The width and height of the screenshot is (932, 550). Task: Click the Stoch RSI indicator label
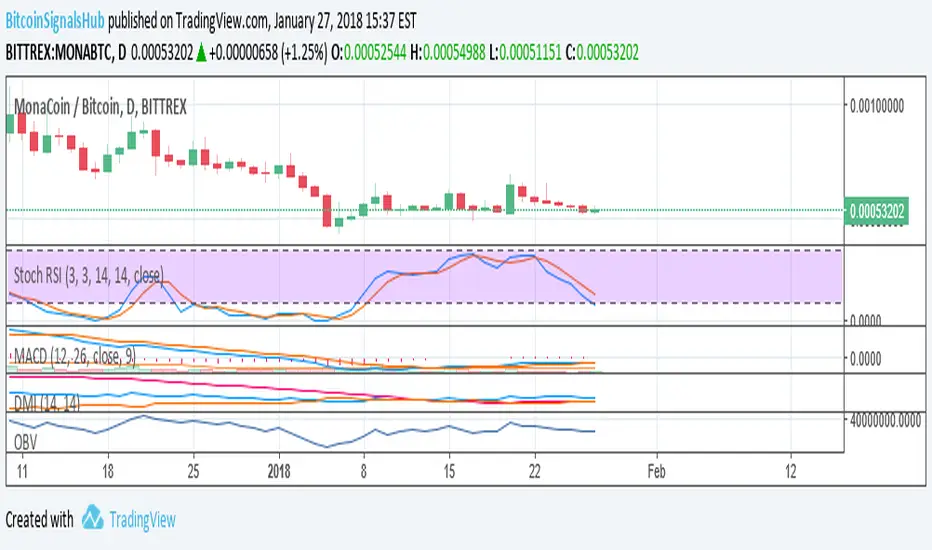point(89,275)
